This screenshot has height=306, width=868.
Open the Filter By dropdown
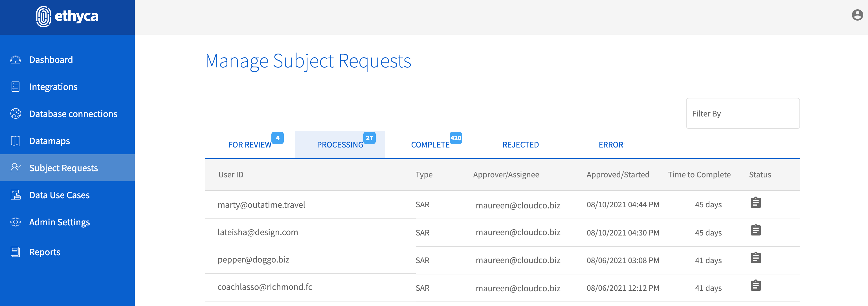tap(742, 114)
